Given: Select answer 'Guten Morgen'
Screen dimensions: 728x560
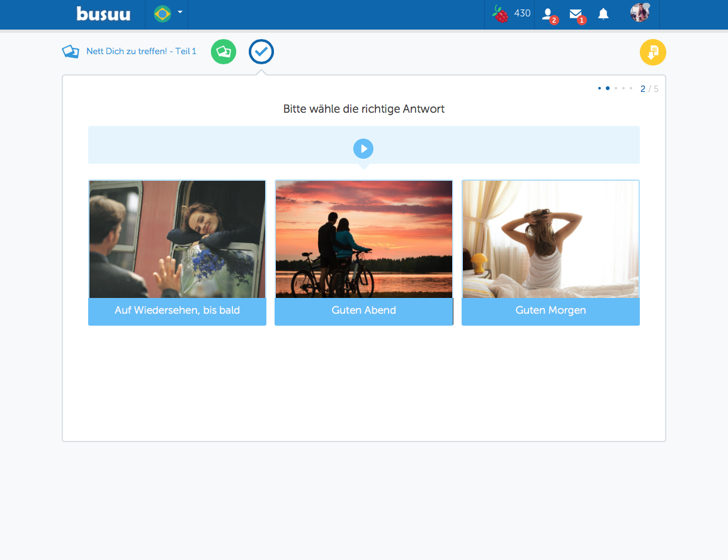Looking at the screenshot, I should coord(550,311).
